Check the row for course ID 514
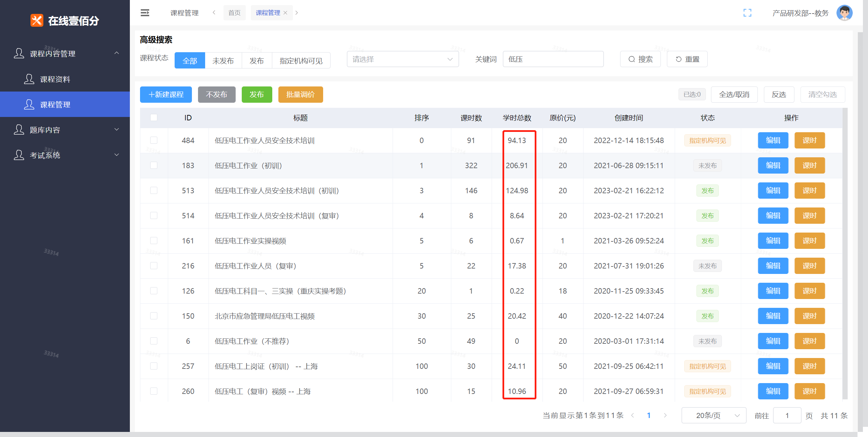 tap(154, 216)
